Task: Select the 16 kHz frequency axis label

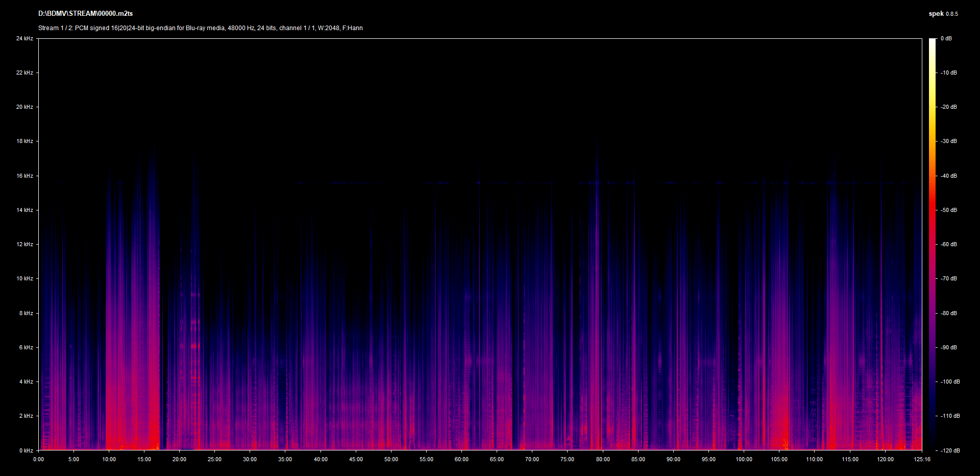Action: (24, 176)
